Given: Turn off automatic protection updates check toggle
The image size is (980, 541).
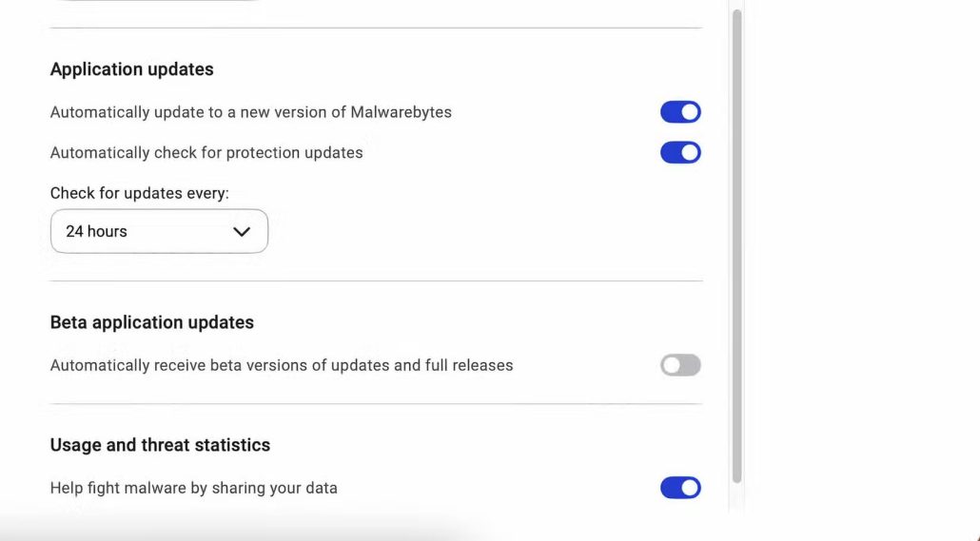Looking at the screenshot, I should click(x=680, y=152).
